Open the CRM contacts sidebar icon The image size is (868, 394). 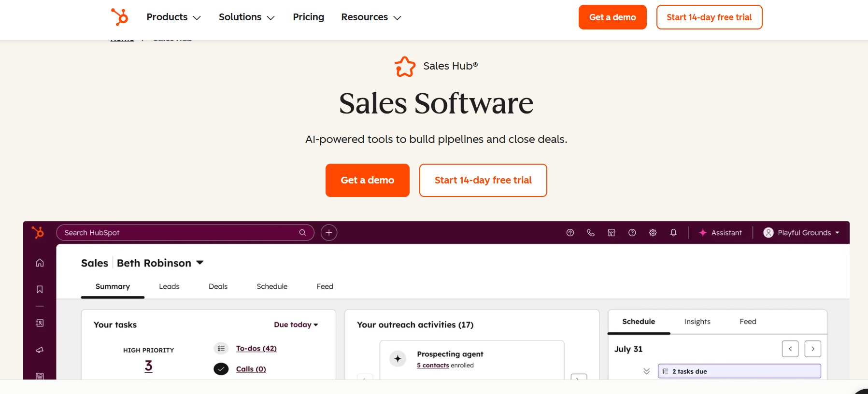click(x=39, y=323)
